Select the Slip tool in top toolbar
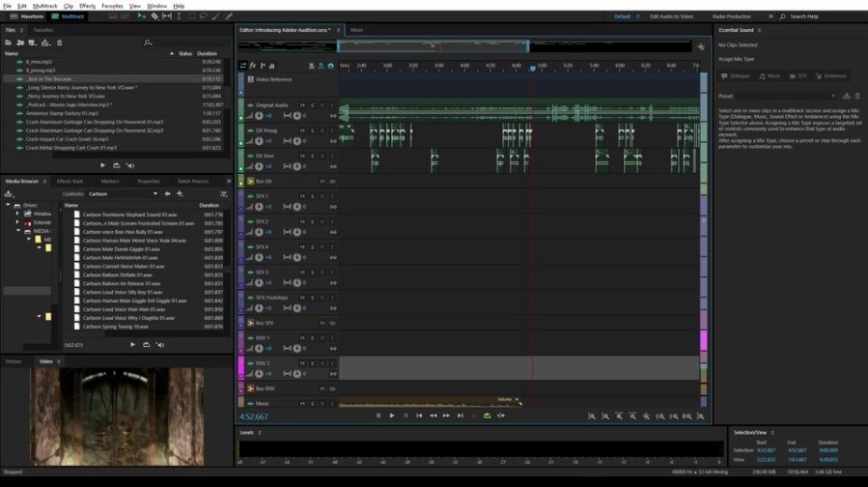The image size is (868, 487). click(167, 16)
